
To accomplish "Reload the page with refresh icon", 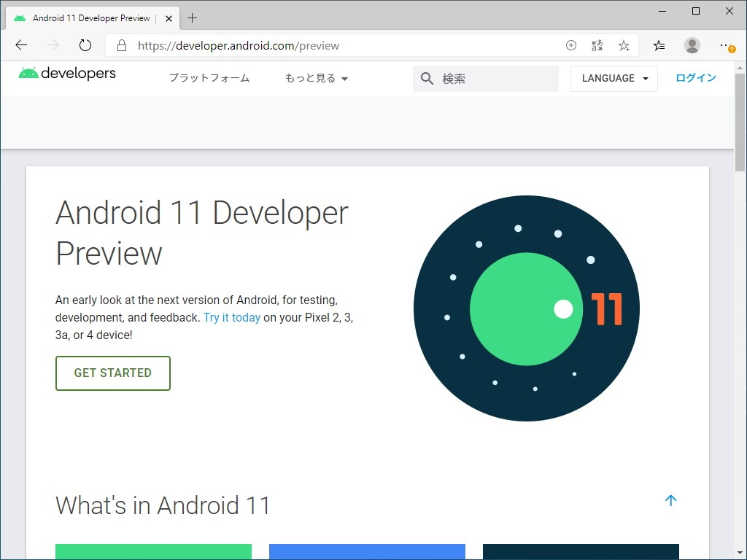I will (x=85, y=44).
